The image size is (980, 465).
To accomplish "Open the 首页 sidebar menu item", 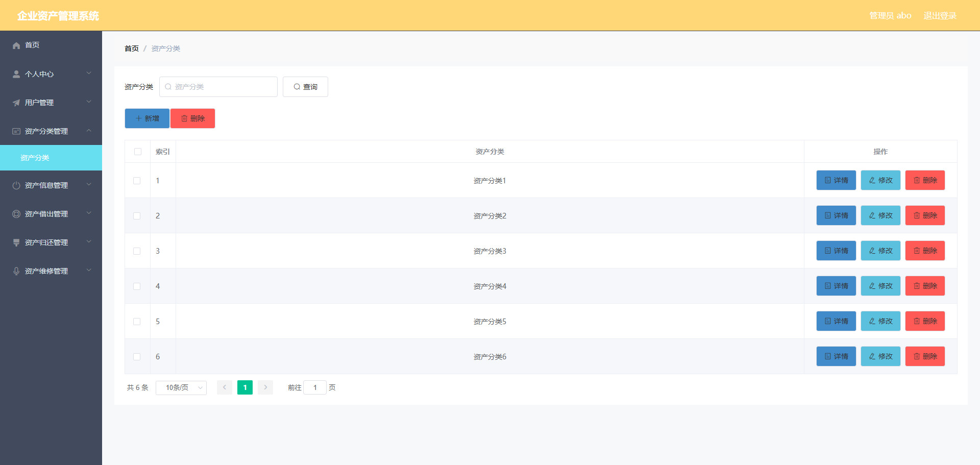I will point(51,45).
